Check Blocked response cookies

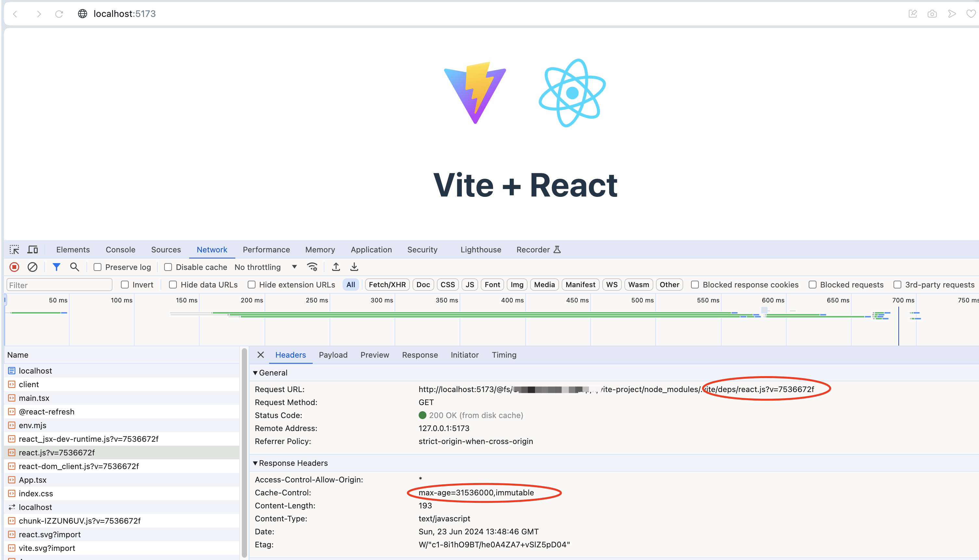(x=695, y=285)
